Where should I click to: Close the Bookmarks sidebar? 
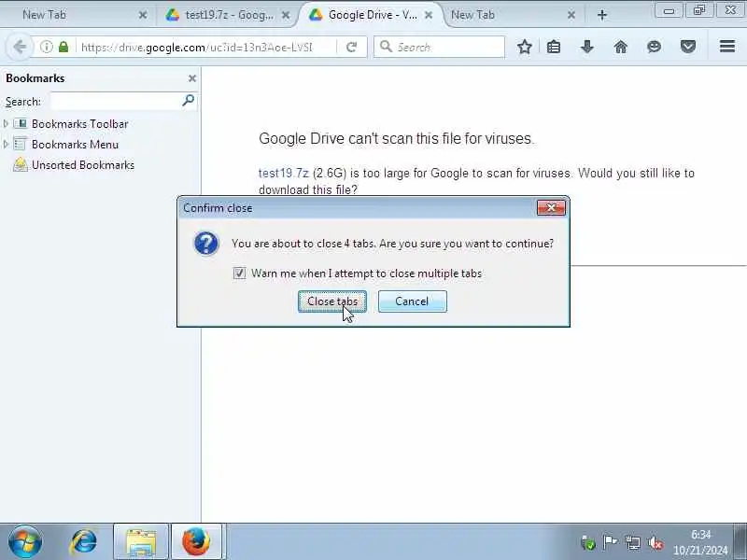192,78
